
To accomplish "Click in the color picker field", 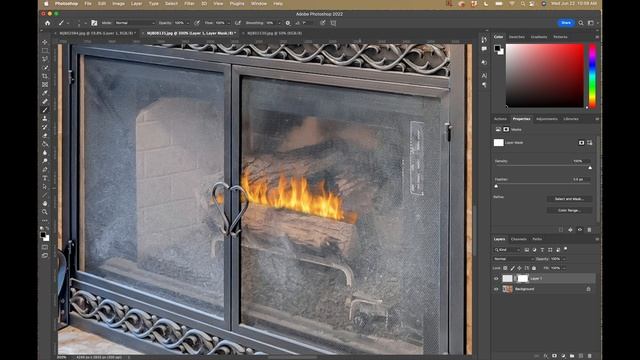I will (544, 76).
